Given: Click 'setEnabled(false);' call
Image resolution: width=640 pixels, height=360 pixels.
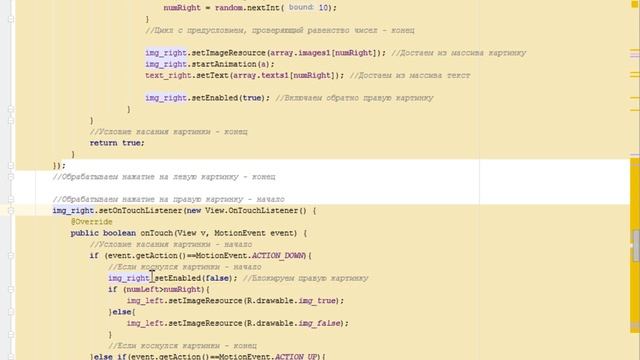Looking at the screenshot, I should tap(196, 278).
